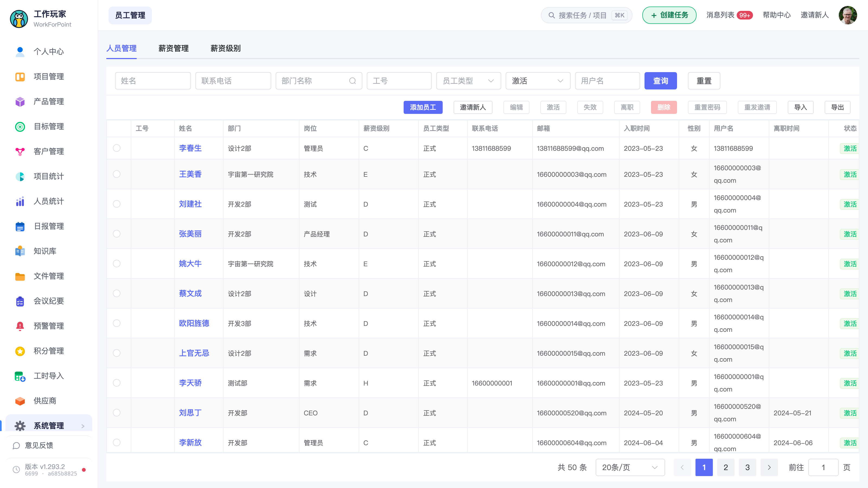This screenshot has height=488, width=868.
Task: Select the radio button for 李春生
Action: (x=117, y=148)
